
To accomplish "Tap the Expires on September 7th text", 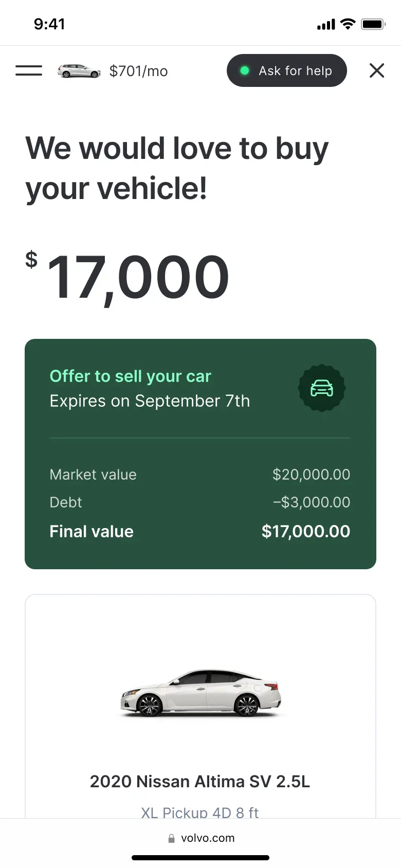I will (x=150, y=401).
